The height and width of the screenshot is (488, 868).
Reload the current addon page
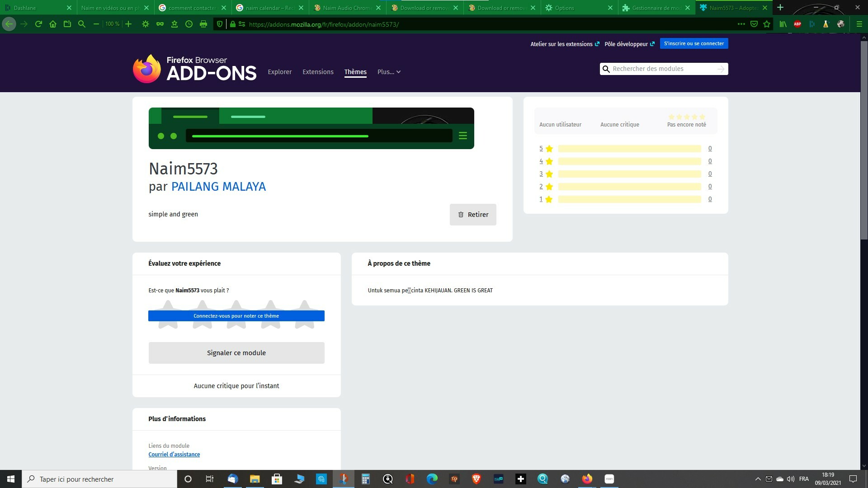pyautogui.click(x=38, y=24)
